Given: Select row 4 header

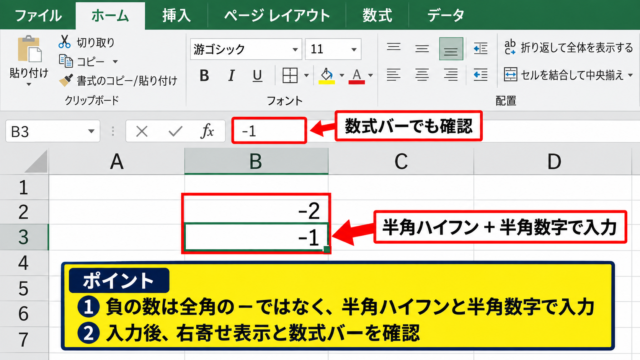Looking at the screenshot, I should coord(24,262).
